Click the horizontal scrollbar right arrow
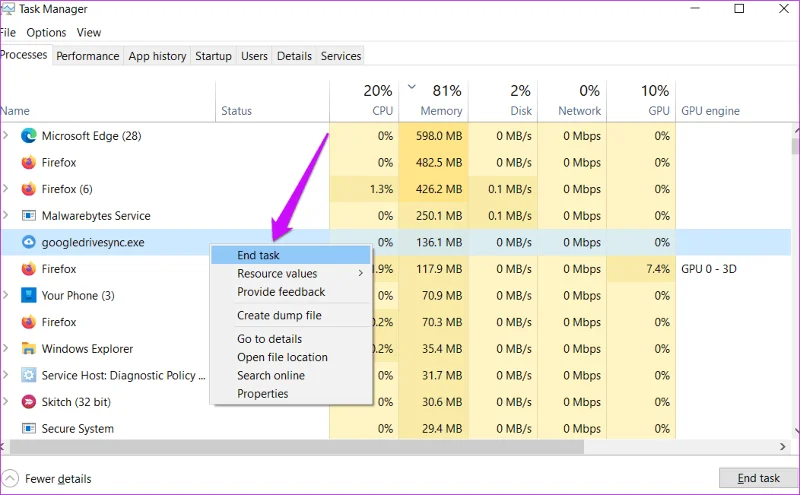The width and height of the screenshot is (800, 495). click(783, 447)
